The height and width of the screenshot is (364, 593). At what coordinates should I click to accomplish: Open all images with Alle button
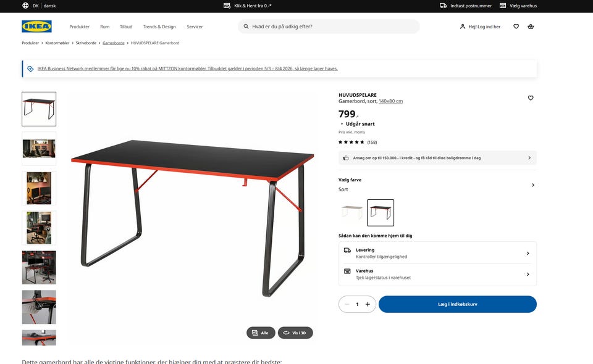tap(261, 333)
